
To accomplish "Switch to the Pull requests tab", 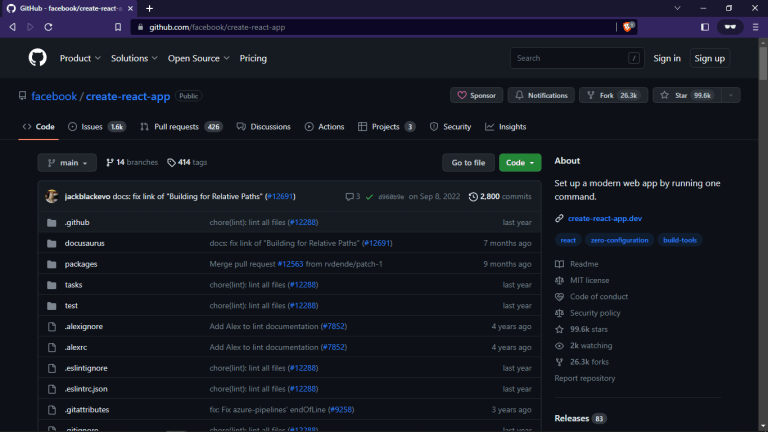I will point(182,127).
